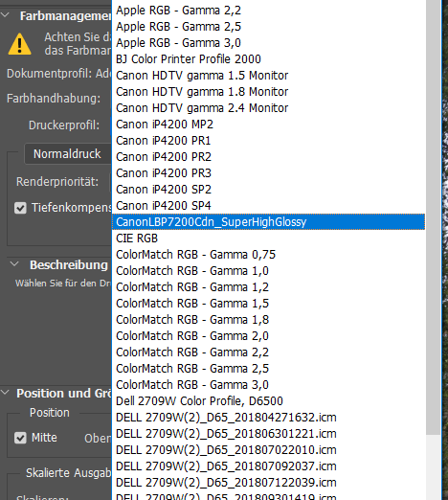448x500 pixels.
Task: Pick highlighted CanonLBP7200Cdn_SuperHighGlossy profile
Action: coord(269,222)
